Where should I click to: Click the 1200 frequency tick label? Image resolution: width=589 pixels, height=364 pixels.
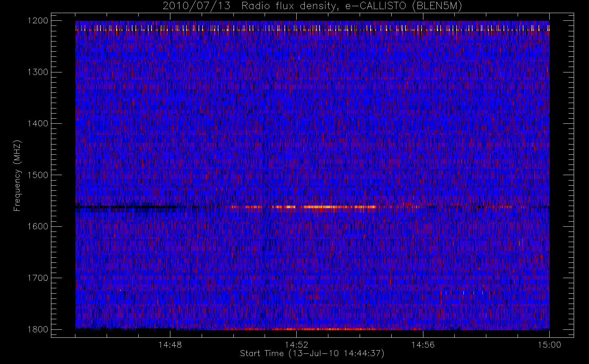[x=38, y=21]
